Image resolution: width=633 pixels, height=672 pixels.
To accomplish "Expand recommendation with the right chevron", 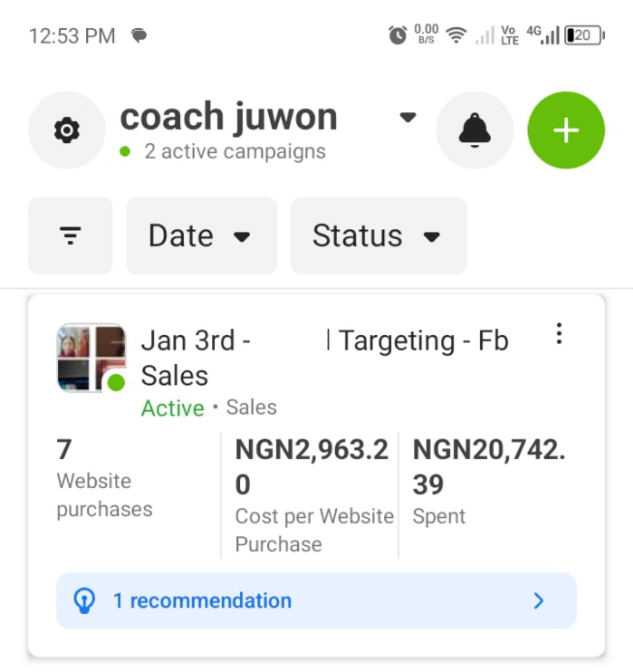I will click(x=538, y=600).
